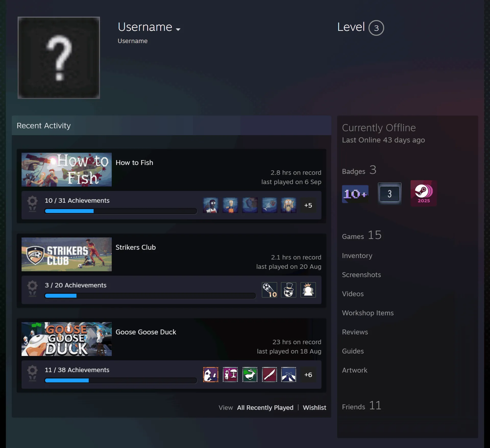Click the number 3 square badge
The height and width of the screenshot is (448, 490).
tap(389, 194)
